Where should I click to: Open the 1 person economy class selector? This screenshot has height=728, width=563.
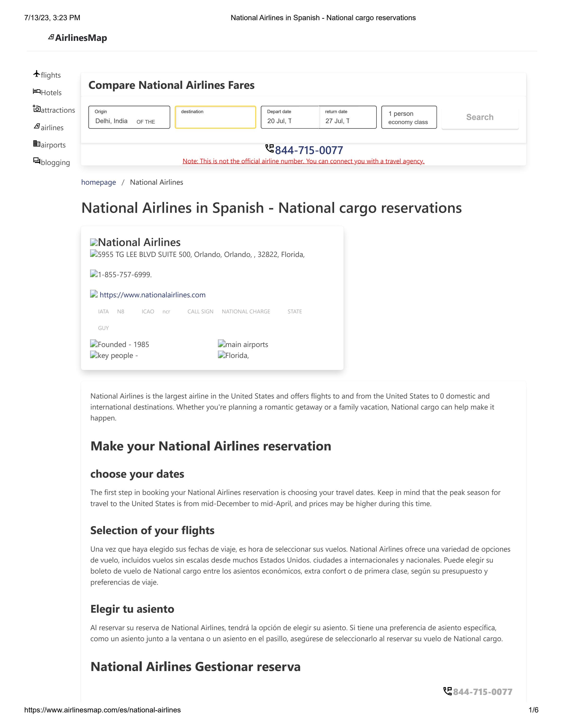pyautogui.click(x=409, y=117)
